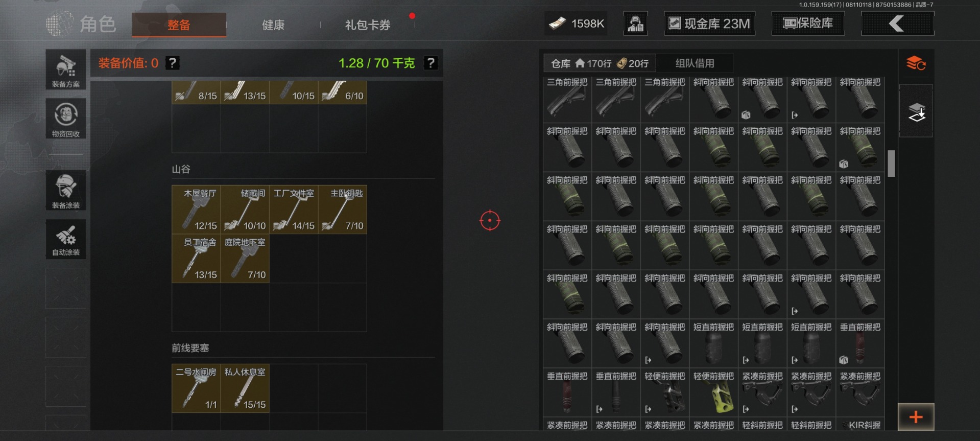Open the 保险库 safe button
Image resolution: width=980 pixels, height=441 pixels.
808,24
